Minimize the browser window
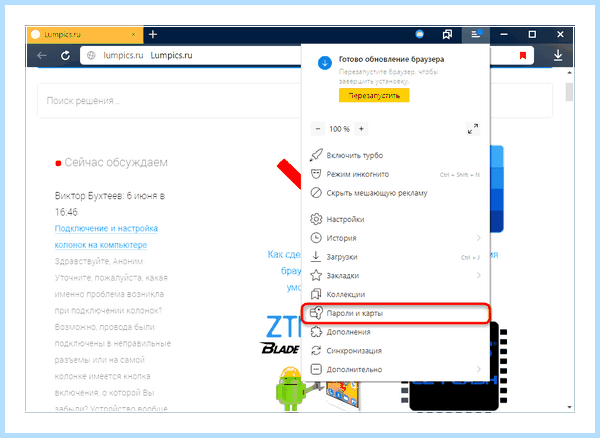 pyautogui.click(x=504, y=34)
